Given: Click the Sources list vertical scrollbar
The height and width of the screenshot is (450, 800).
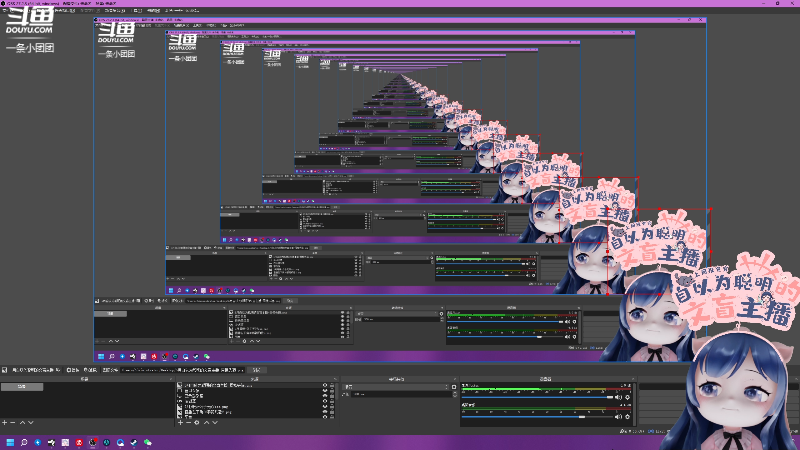Looking at the screenshot, I should (337, 393).
